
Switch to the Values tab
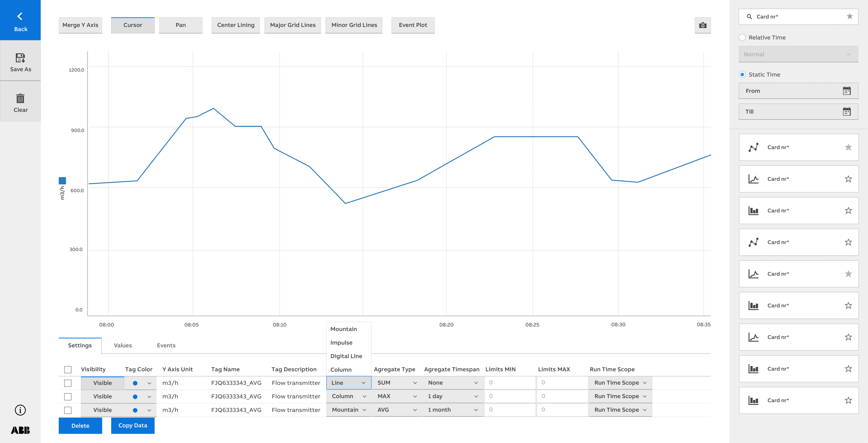point(123,345)
